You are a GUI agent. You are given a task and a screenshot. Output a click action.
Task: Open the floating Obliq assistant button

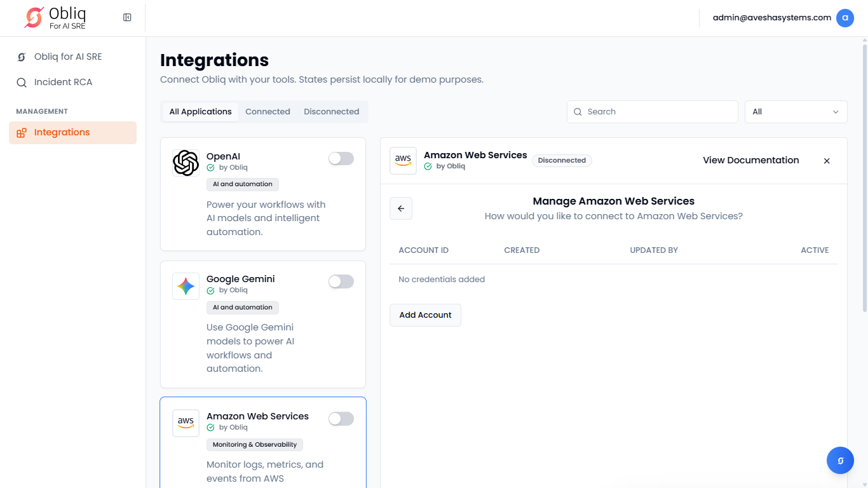point(840,461)
